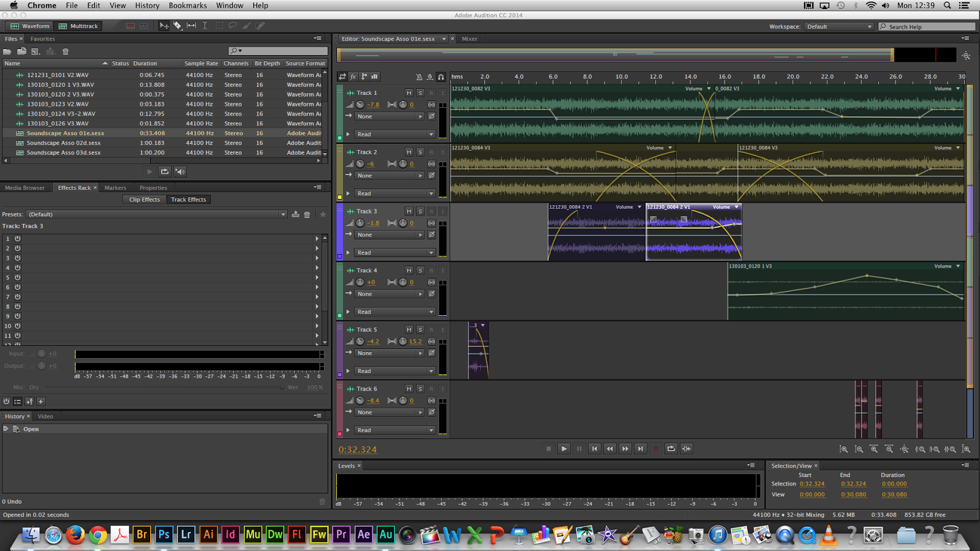Select Track Effects button
This screenshot has height=551, width=980.
[x=189, y=200]
